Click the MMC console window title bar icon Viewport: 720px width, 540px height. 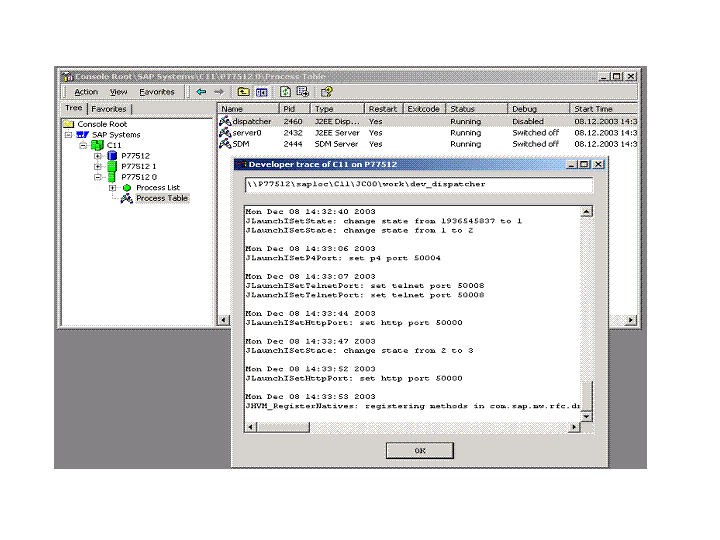pyautogui.click(x=68, y=76)
